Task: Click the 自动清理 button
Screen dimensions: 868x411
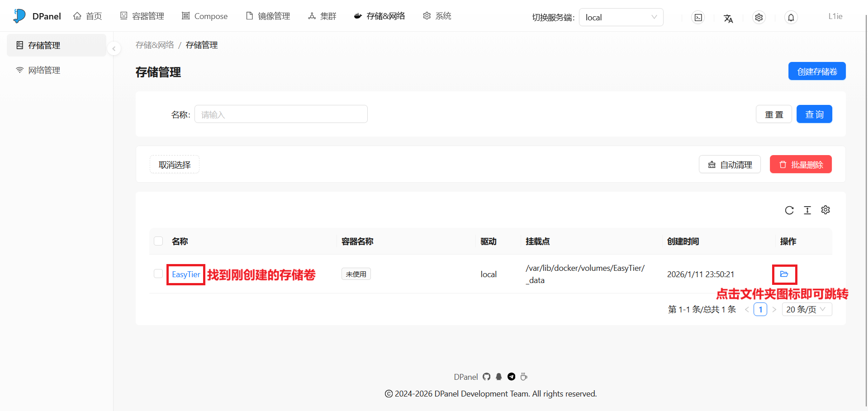Action: 730,164
